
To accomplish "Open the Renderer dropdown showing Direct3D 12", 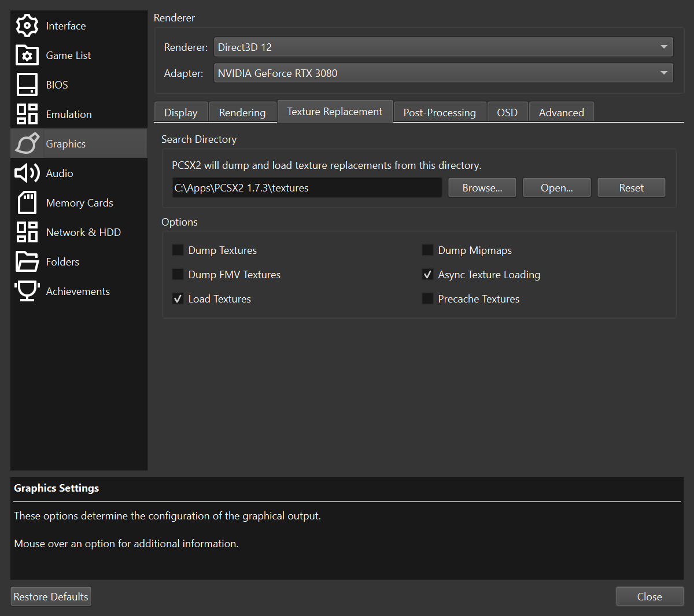I will click(x=444, y=47).
